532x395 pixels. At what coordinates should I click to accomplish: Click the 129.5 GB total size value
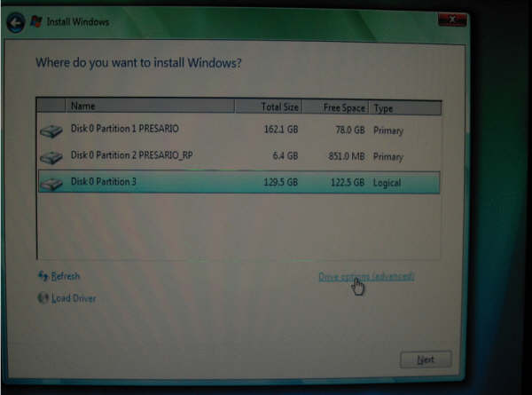280,182
